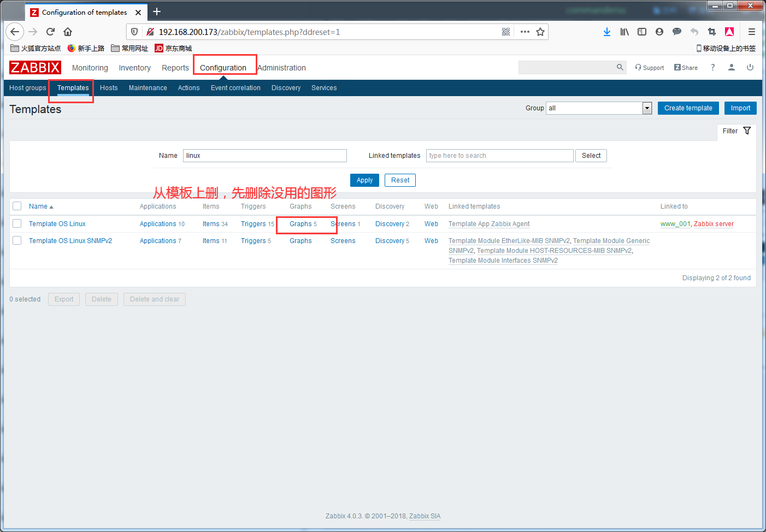Screen dimensions: 766x532
Task: Tick checkbox for Template OS Linux SNMPv2
Action: [17, 240]
